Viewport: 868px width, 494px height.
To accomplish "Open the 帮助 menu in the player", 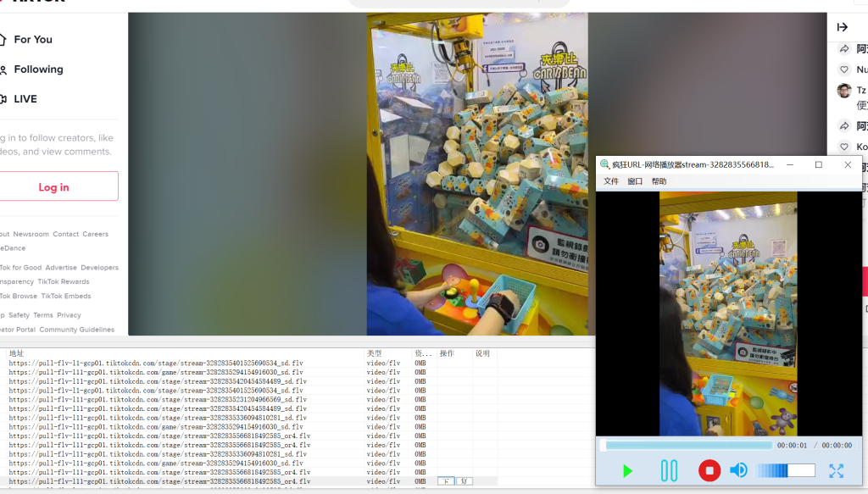I will click(x=659, y=181).
